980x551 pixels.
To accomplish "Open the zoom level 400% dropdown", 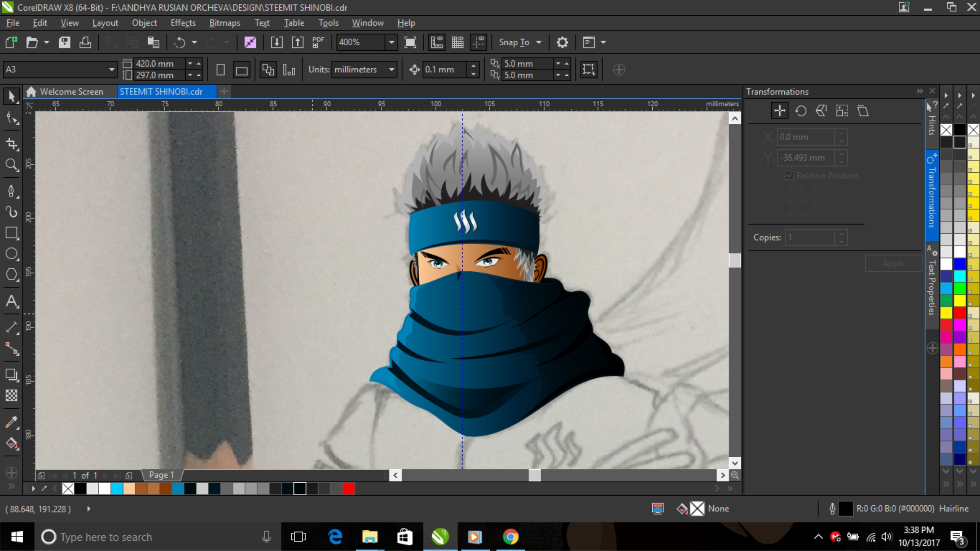I will (391, 42).
